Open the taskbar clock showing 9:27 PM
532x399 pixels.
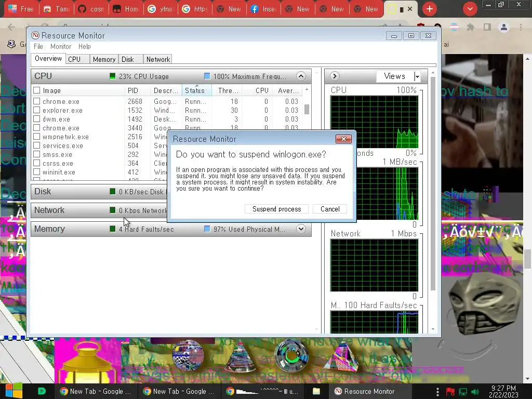[503, 391]
